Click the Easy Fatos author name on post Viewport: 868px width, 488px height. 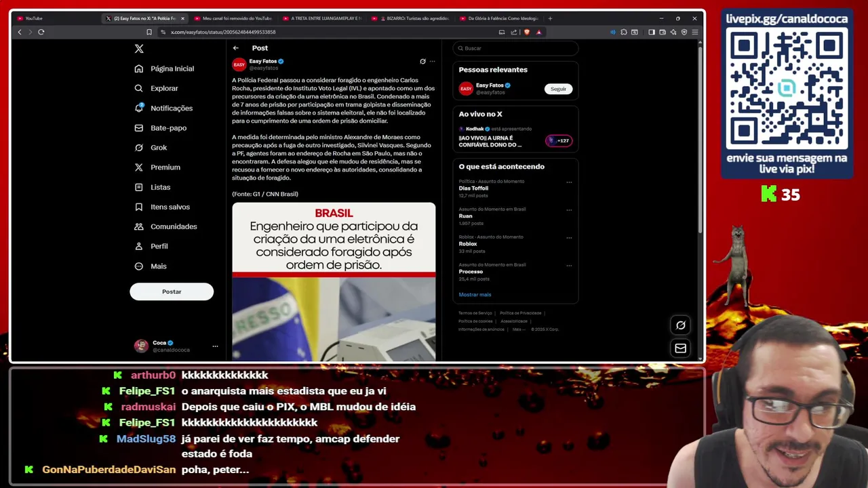(262, 61)
